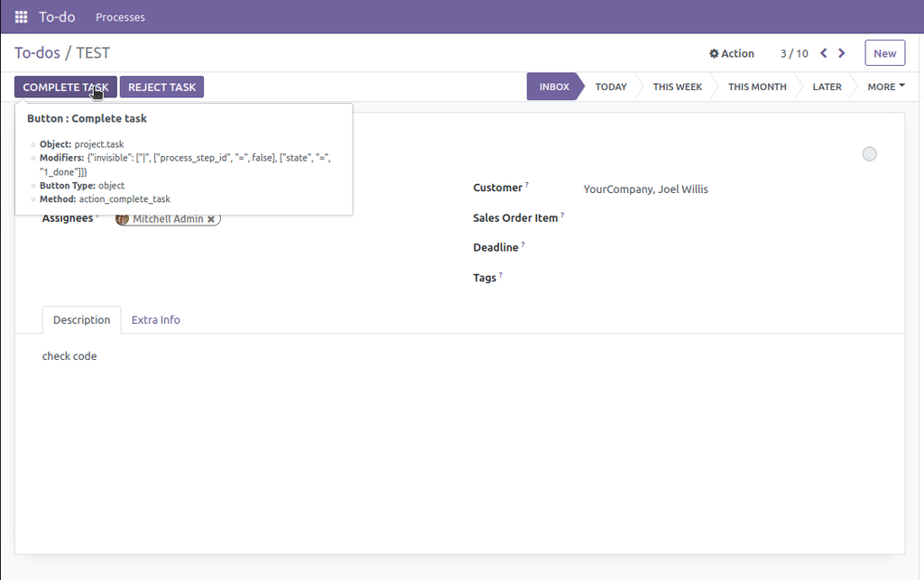Navigate to To-dos breadcrumb
This screenshot has height=580, width=924.
[x=37, y=53]
